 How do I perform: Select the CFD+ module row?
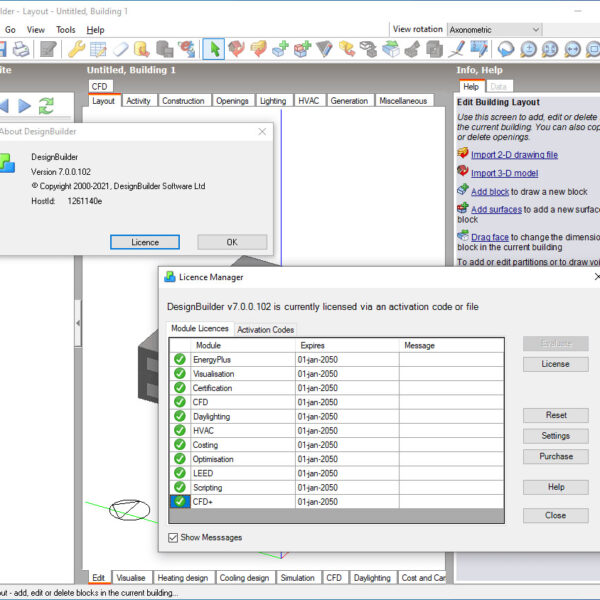[337, 502]
